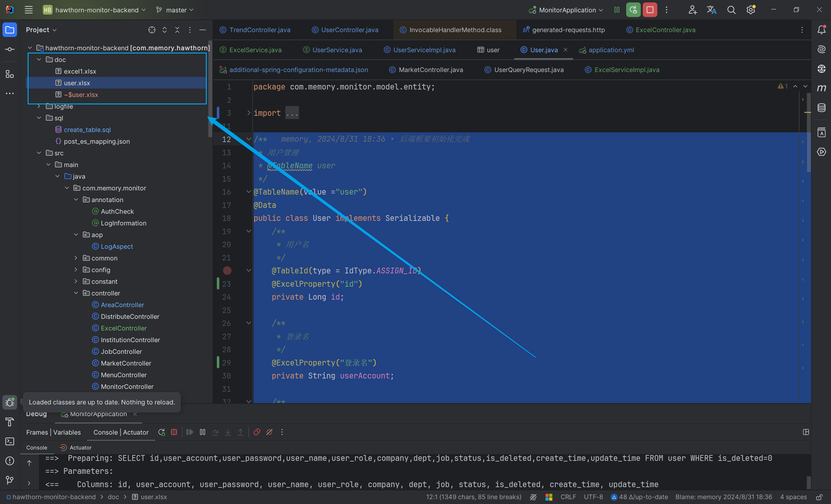
Task: Switch to application.yml tab
Action: (x=607, y=50)
